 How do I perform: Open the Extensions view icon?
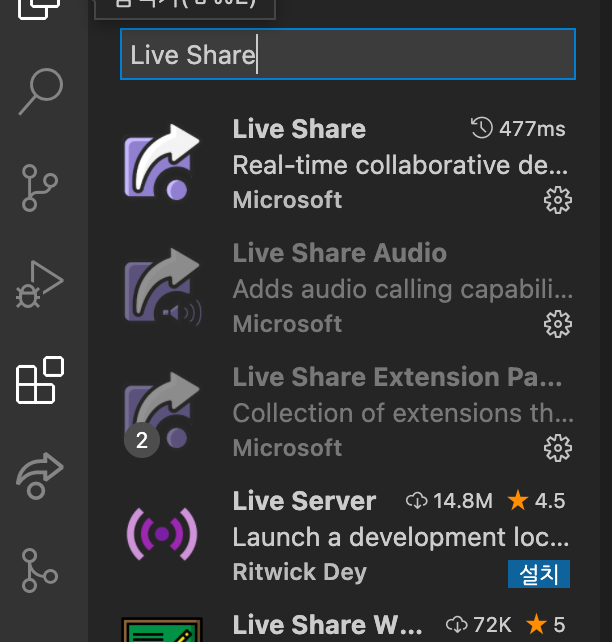click(x=40, y=380)
